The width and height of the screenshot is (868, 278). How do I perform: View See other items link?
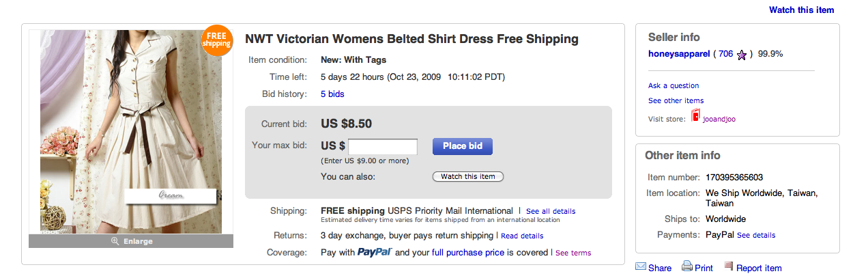click(x=676, y=100)
